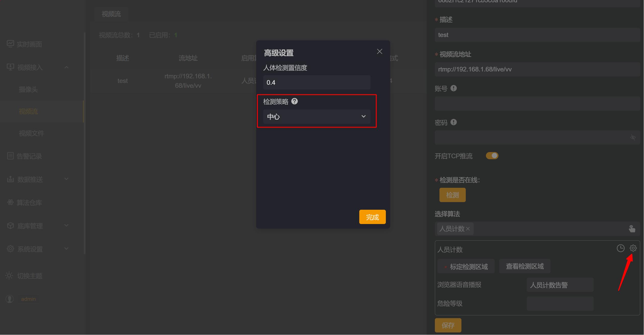Viewport: 644px width, 335px height.
Task: Open the 检测策略 中心 dropdown
Action: tap(316, 117)
